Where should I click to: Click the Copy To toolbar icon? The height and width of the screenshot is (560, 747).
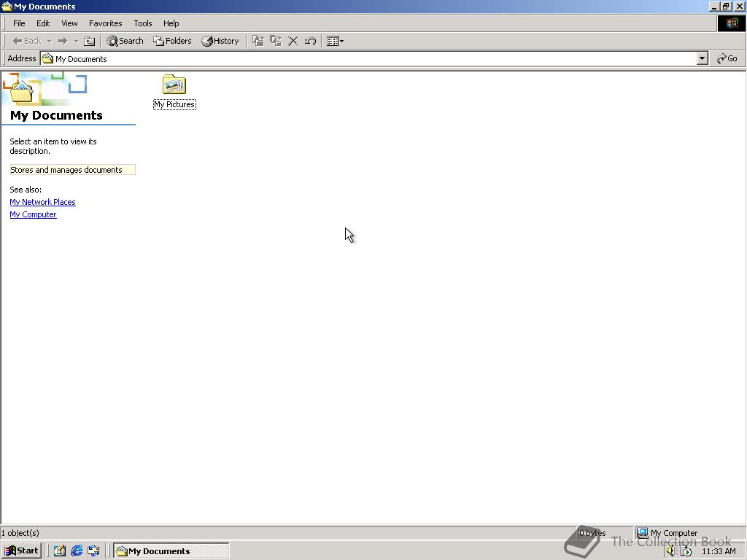click(275, 41)
